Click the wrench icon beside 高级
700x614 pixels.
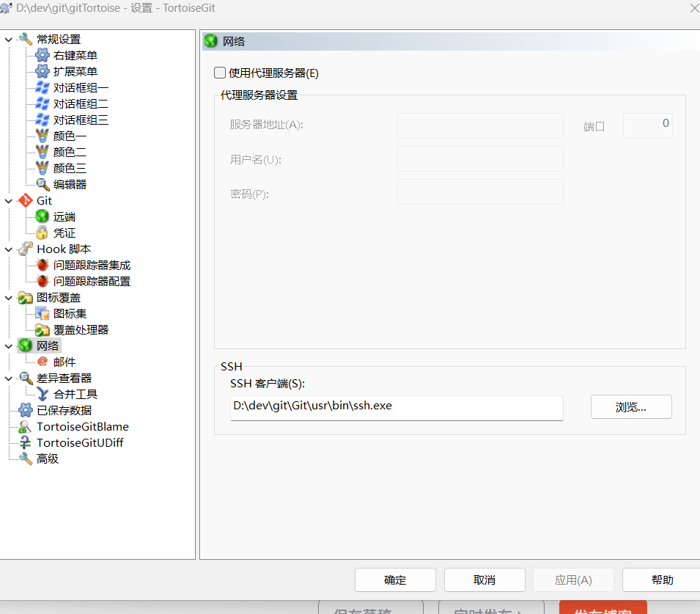coord(26,459)
